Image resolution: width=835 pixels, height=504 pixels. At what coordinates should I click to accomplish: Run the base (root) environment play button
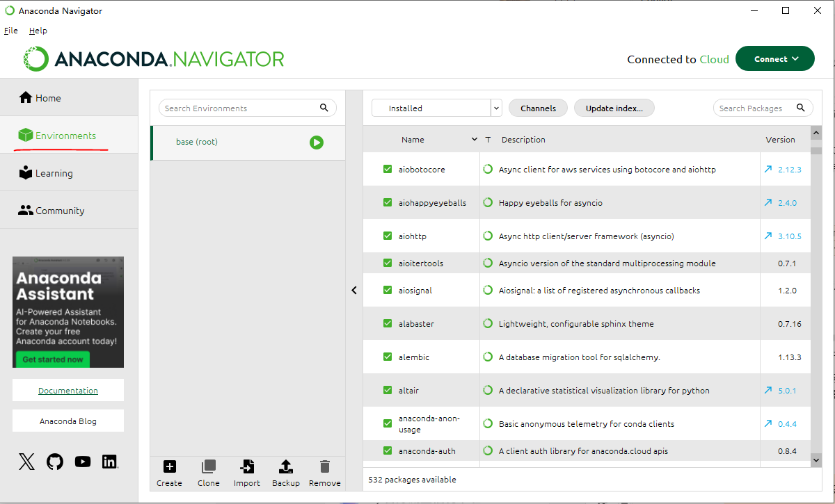pos(317,143)
